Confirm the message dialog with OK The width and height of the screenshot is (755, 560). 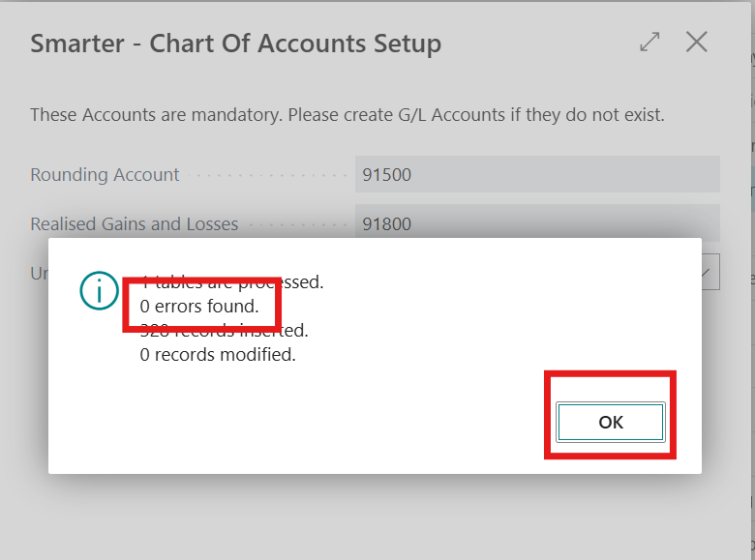[x=611, y=422]
